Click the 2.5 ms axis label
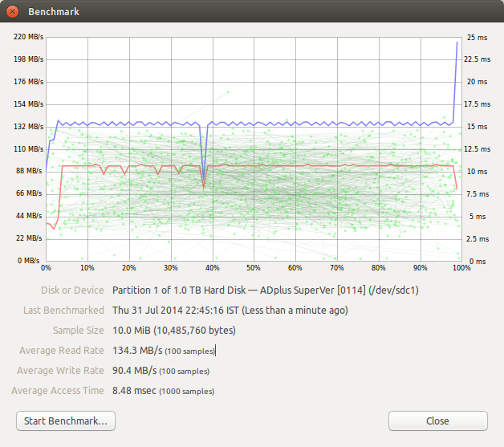This screenshot has width=504, height=447. [478, 239]
